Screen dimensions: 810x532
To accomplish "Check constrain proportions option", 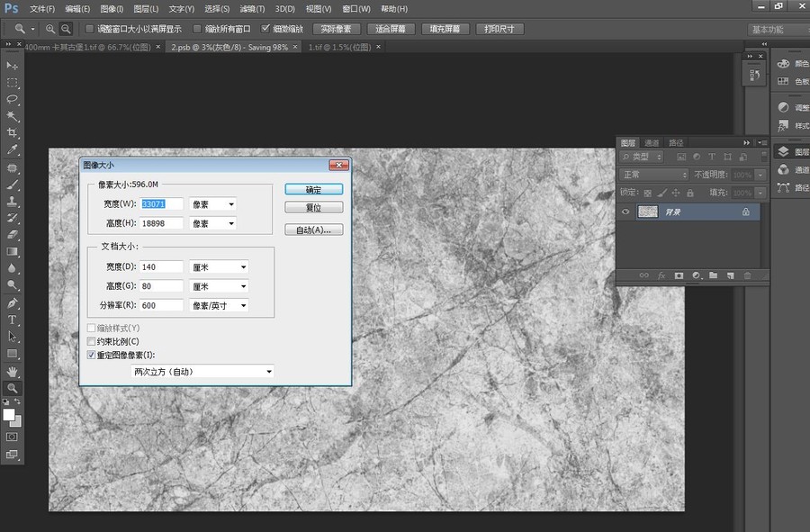I will (x=92, y=341).
